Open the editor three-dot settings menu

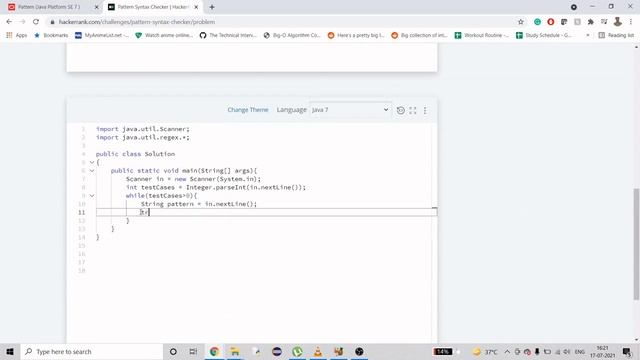pyautogui.click(x=425, y=110)
